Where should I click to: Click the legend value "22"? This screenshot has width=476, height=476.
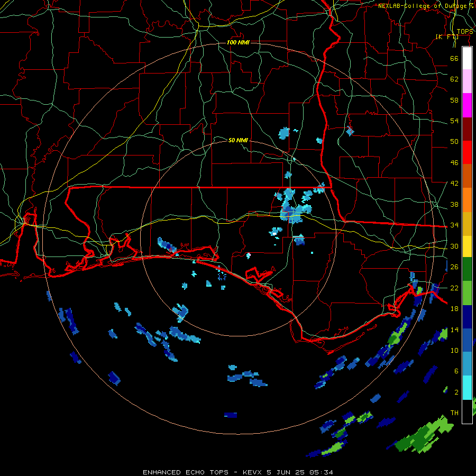click(x=454, y=288)
